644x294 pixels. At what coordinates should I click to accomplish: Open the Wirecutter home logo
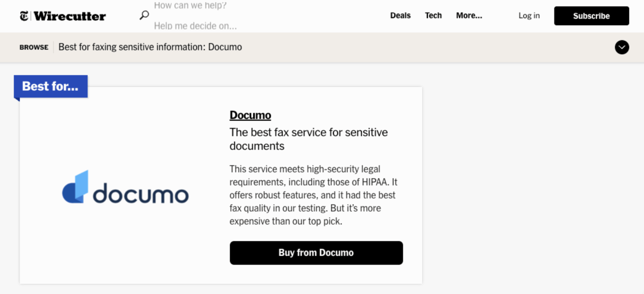tap(70, 16)
